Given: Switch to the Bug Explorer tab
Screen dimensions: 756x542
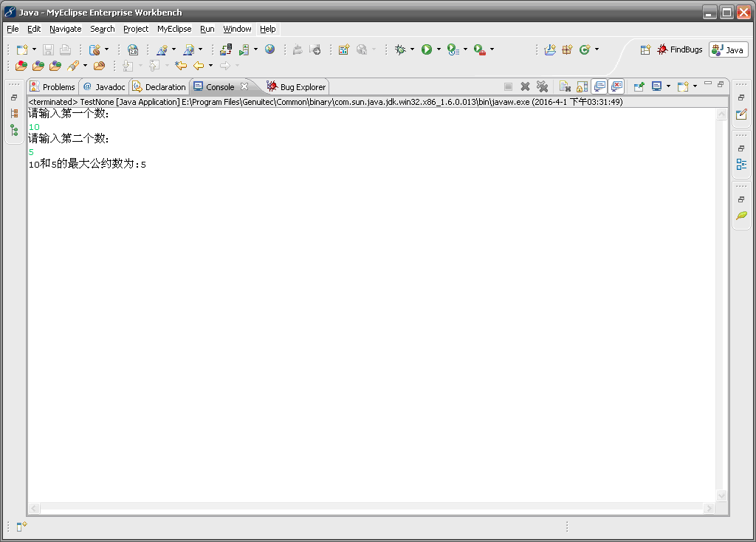Looking at the screenshot, I should click(297, 87).
